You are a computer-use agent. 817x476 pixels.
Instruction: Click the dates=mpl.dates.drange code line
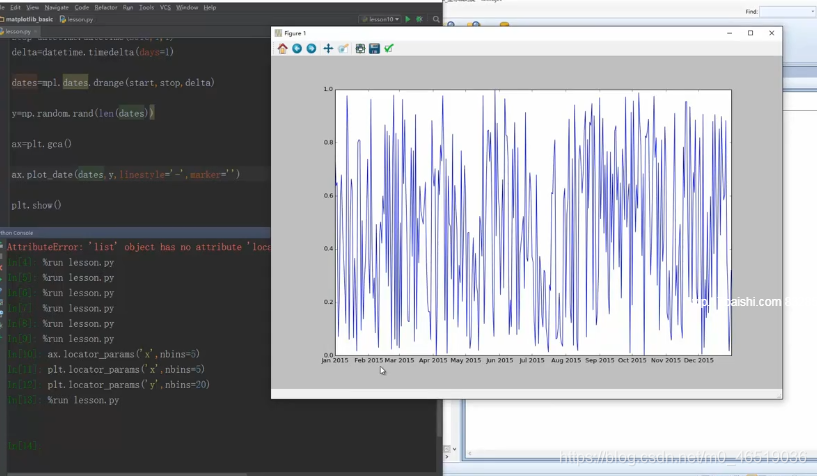113,82
